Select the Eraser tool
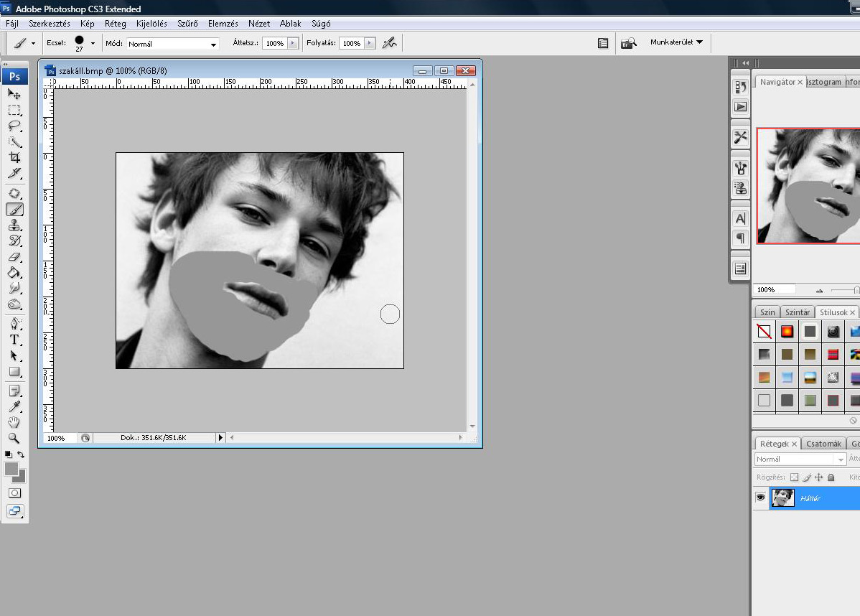Image resolution: width=860 pixels, height=616 pixels. [x=14, y=257]
